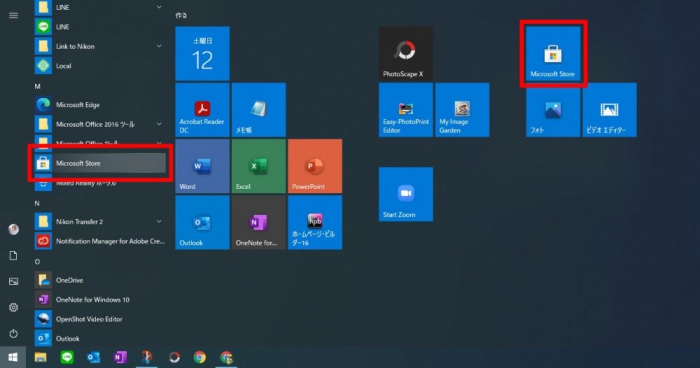Viewport: 700px width, 368px height.
Task: Open LINE app in the app list
Action: [100, 27]
